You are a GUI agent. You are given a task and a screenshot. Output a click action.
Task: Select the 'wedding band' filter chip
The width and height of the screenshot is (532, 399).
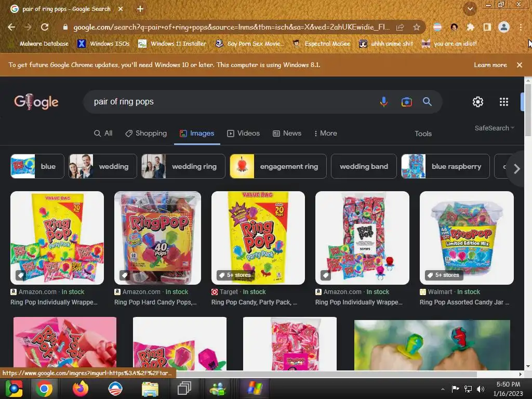coord(364,166)
